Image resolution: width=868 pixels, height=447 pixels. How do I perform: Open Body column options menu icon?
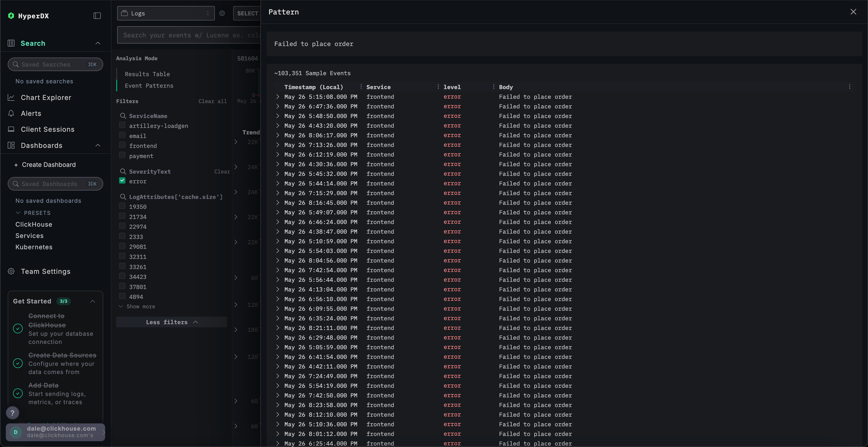[849, 87]
